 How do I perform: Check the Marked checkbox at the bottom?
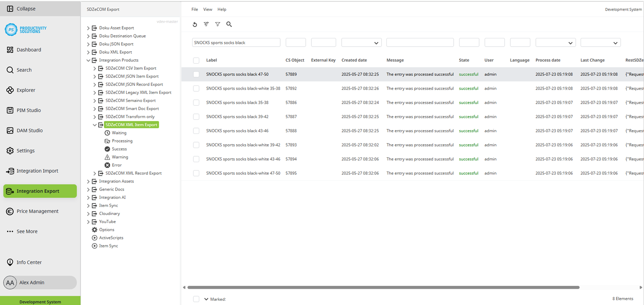(196, 299)
